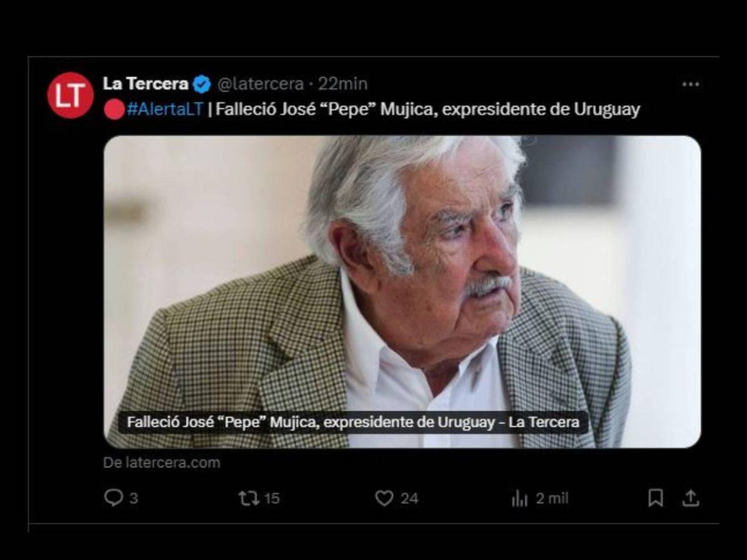Open the reply icon on the tweet

pyautogui.click(x=115, y=498)
